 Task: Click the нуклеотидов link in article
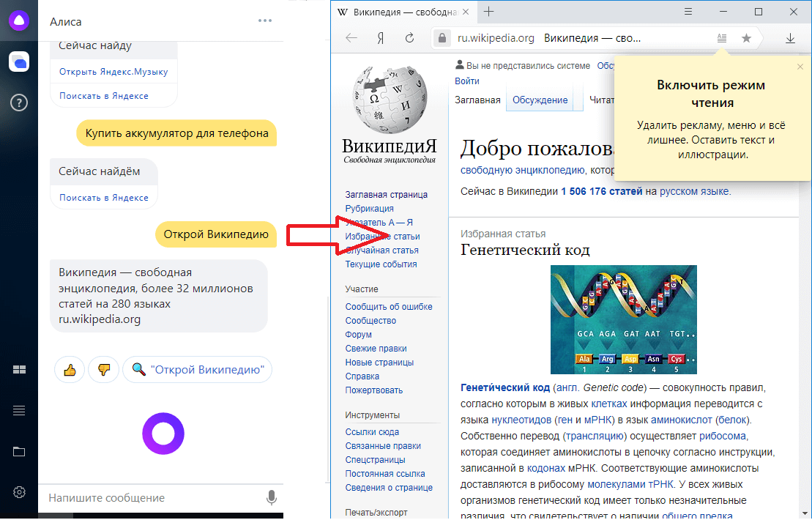click(521, 420)
